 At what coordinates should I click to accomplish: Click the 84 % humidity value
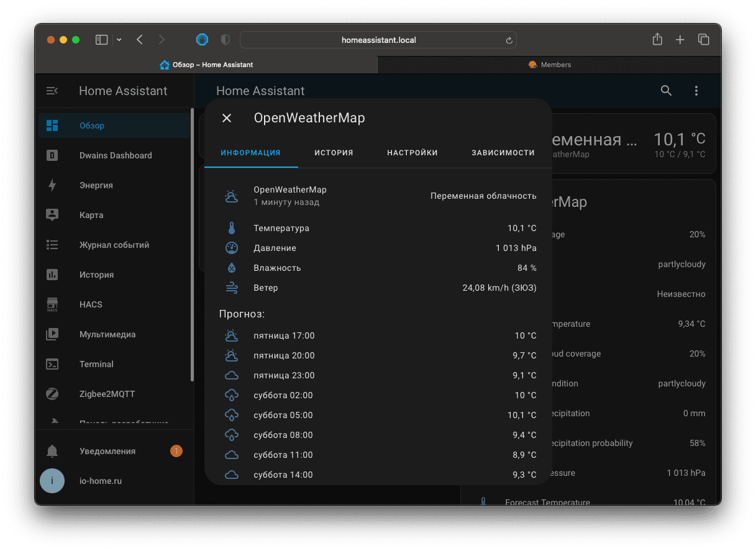click(x=527, y=268)
